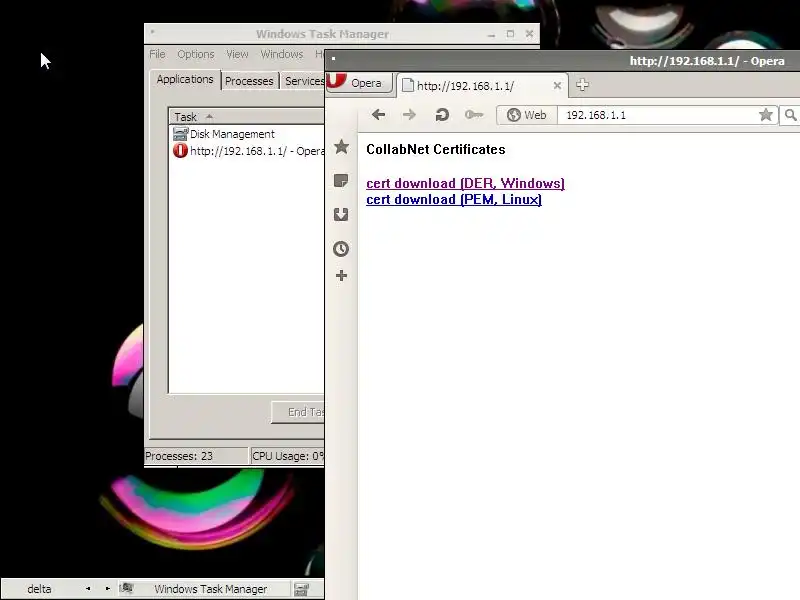
Task: Open Bookmarks panel star in sidebar
Action: [x=341, y=147]
